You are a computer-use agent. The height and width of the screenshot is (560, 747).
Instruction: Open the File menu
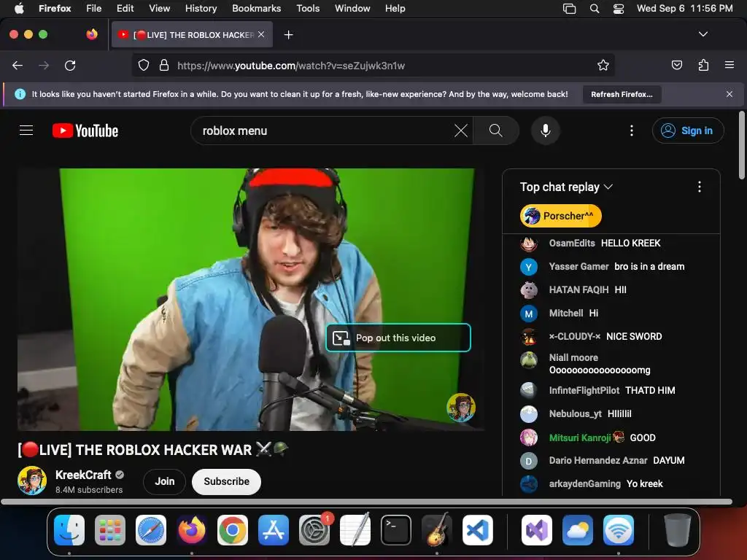coord(94,8)
